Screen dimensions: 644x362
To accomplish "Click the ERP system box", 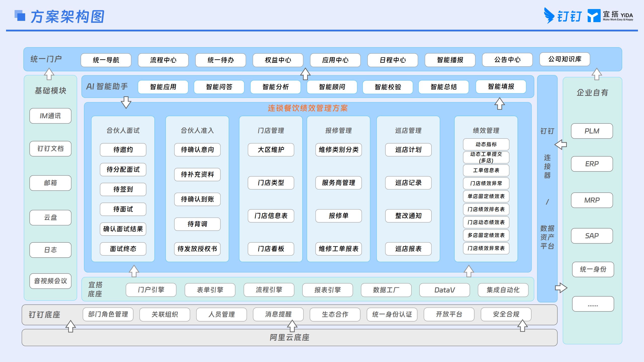I will point(592,164).
